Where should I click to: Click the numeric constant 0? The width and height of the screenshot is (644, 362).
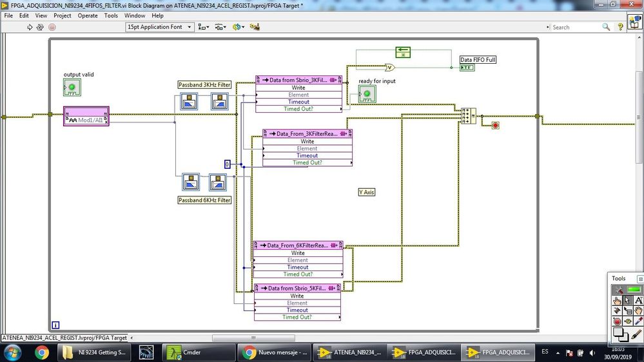227,164
